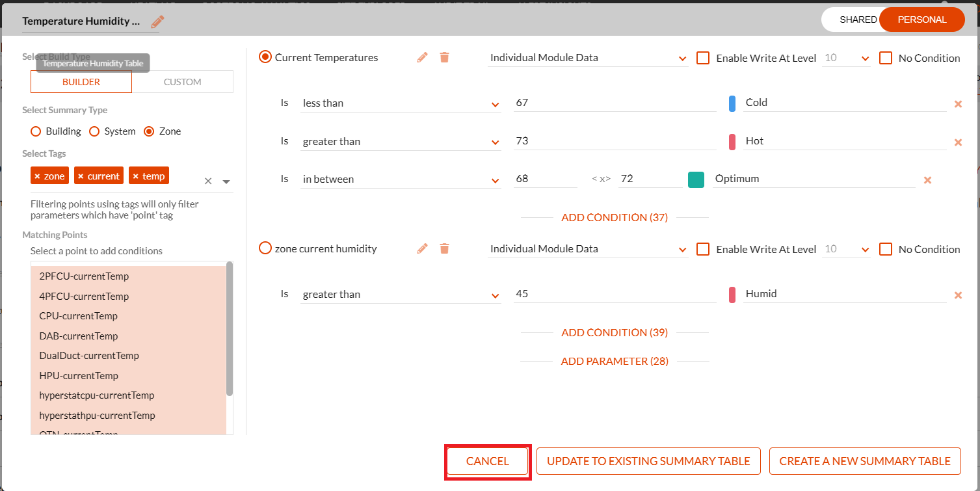Remove the Cold condition row
The image size is (980, 491).
[958, 104]
